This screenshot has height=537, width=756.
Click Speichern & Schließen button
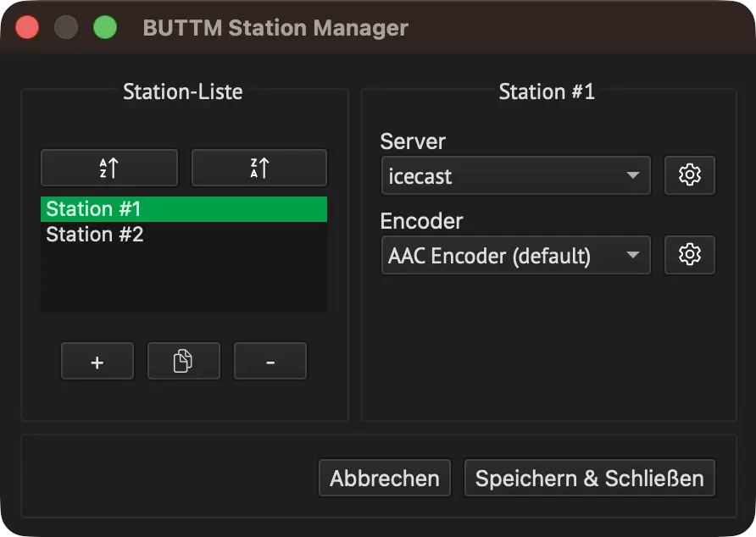click(x=590, y=479)
